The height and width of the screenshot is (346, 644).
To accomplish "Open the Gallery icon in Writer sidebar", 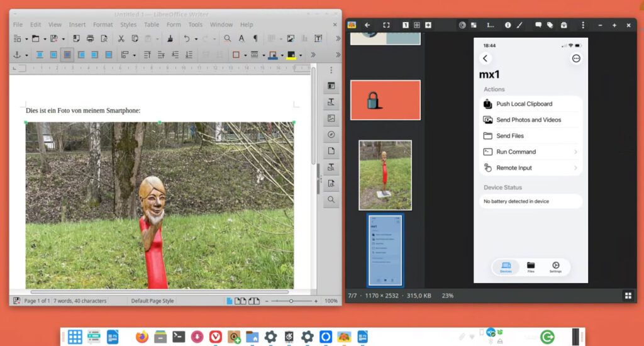I will [331, 118].
